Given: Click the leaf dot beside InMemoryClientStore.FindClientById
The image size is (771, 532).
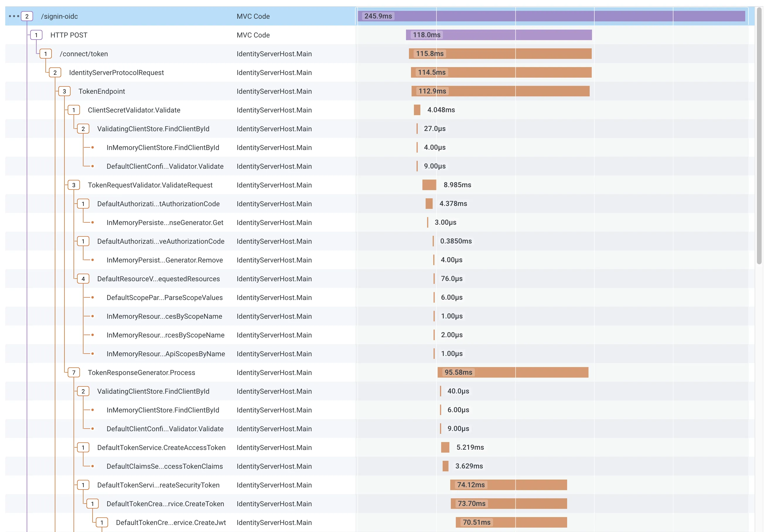Looking at the screenshot, I should 92,147.
